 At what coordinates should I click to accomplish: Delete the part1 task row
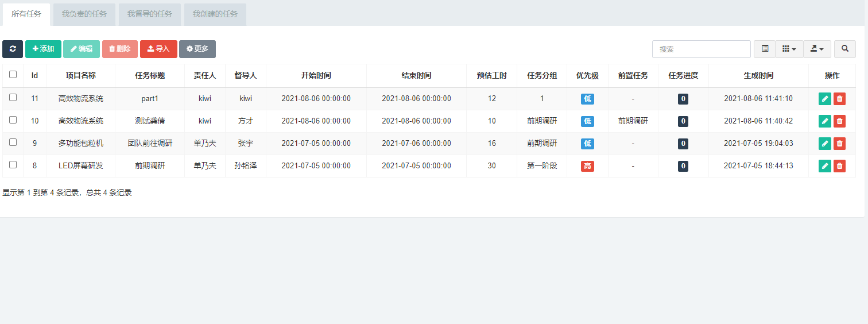coord(839,99)
